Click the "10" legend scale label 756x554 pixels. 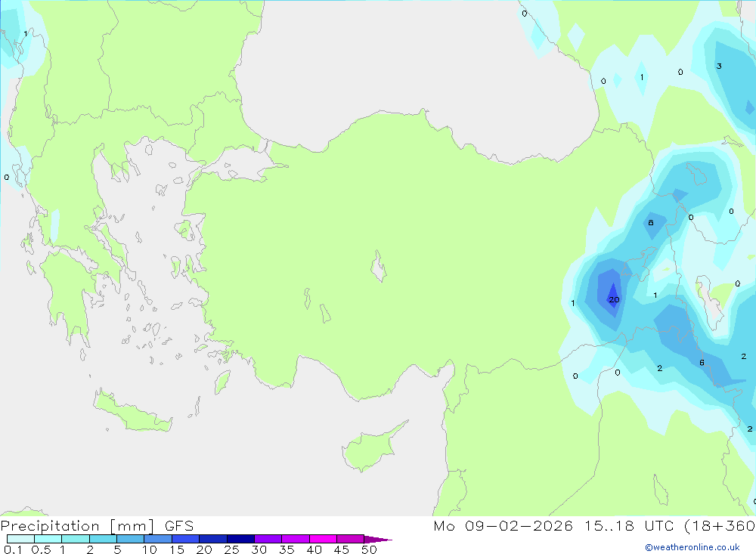(x=150, y=549)
